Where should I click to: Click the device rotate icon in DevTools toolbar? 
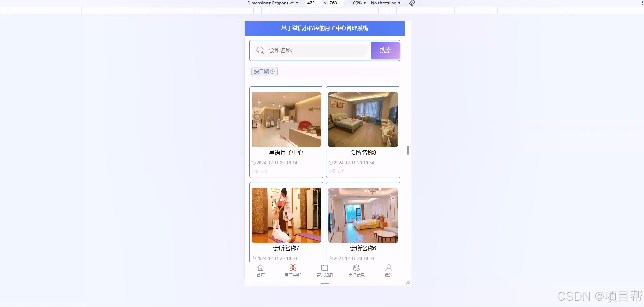coord(411,3)
